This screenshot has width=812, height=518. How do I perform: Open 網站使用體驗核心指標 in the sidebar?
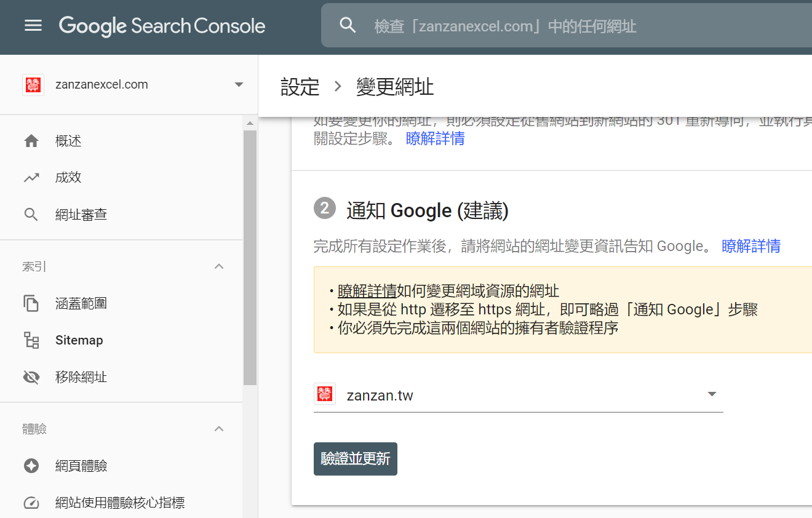(121, 503)
